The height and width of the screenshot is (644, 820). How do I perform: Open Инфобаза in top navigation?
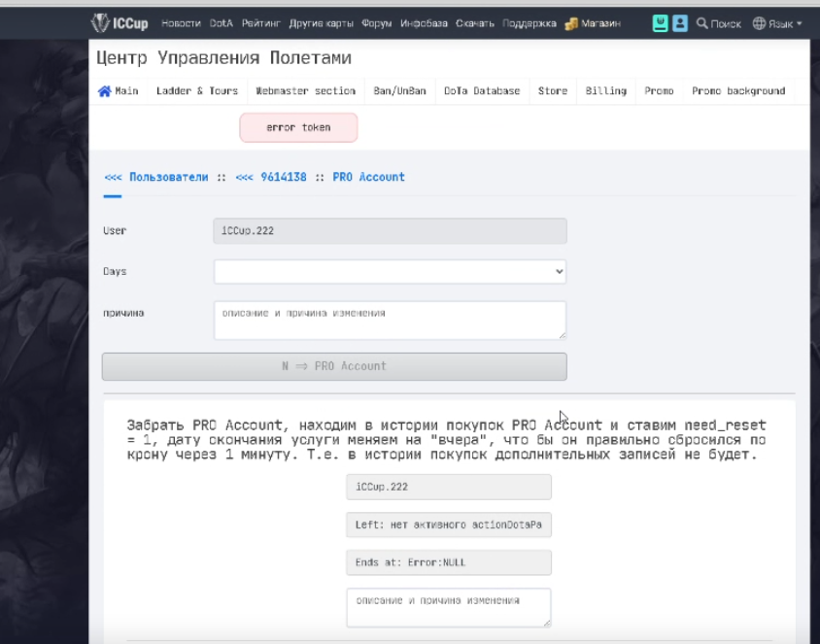(x=424, y=23)
